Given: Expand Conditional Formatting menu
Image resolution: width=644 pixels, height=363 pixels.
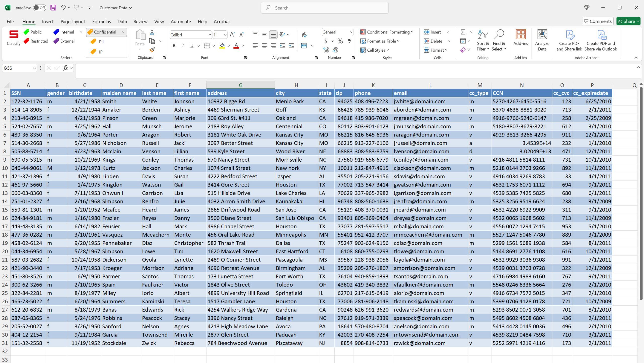Looking at the screenshot, I should (387, 32).
